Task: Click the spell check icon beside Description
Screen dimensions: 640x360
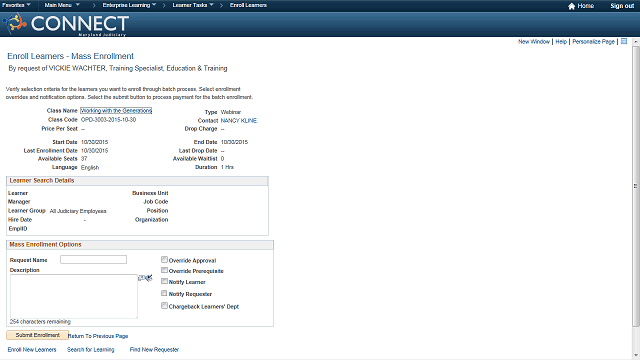Action: (x=145, y=278)
